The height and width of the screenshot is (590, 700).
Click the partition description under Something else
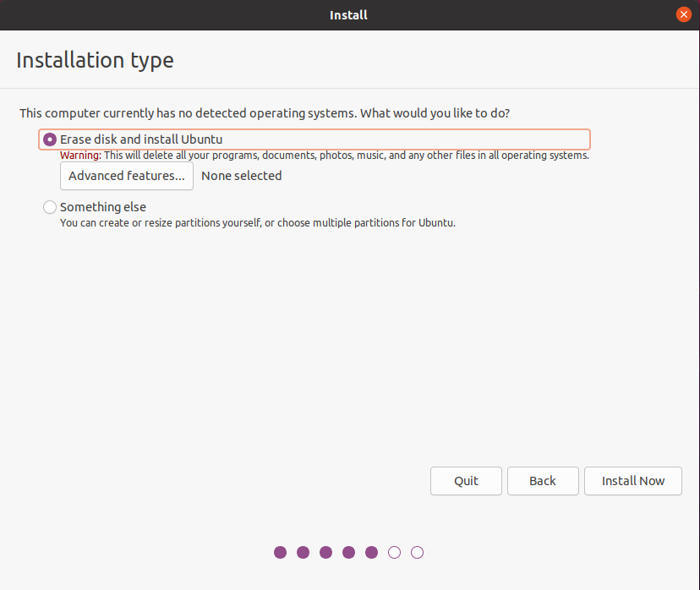pyautogui.click(x=258, y=223)
